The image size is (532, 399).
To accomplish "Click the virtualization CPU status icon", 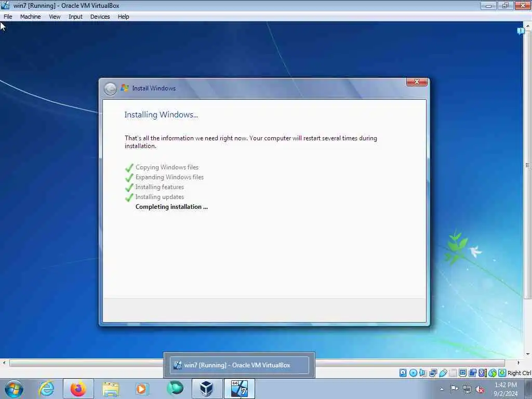I will point(482,373).
